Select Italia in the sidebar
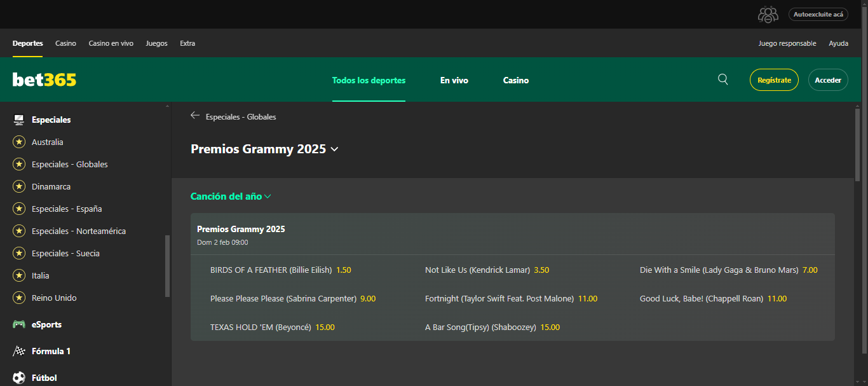Screen dimensions: 868x386 tap(41, 275)
